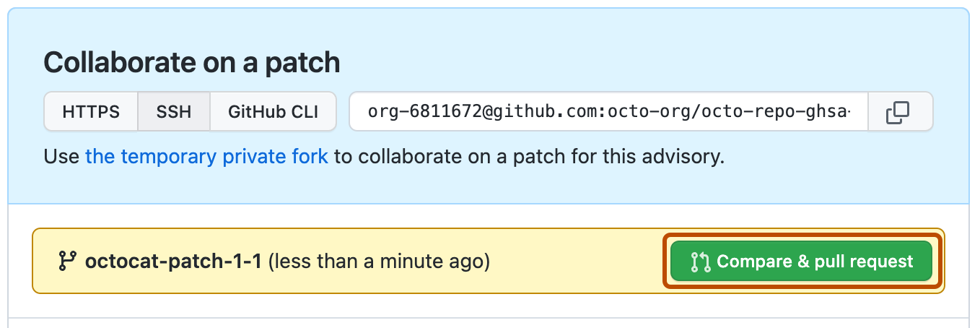
Task: Click the git branch icon beside octocat-patch-1-1
Action: click(x=67, y=261)
